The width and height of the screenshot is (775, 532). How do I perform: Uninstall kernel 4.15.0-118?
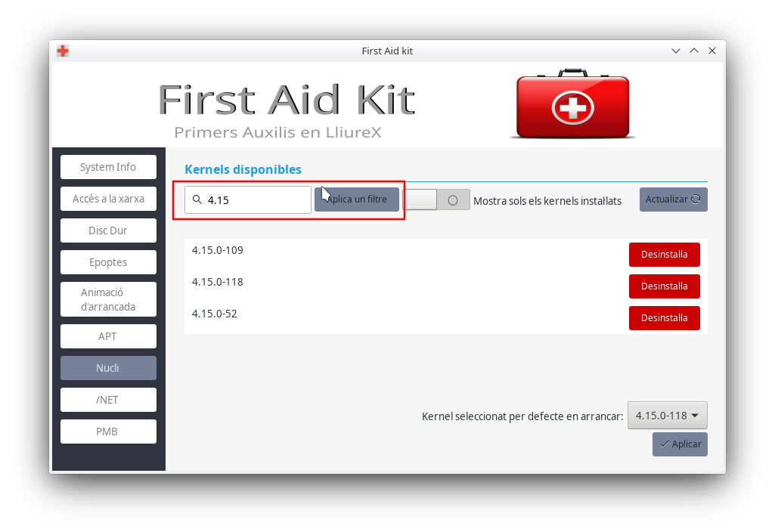[664, 286]
